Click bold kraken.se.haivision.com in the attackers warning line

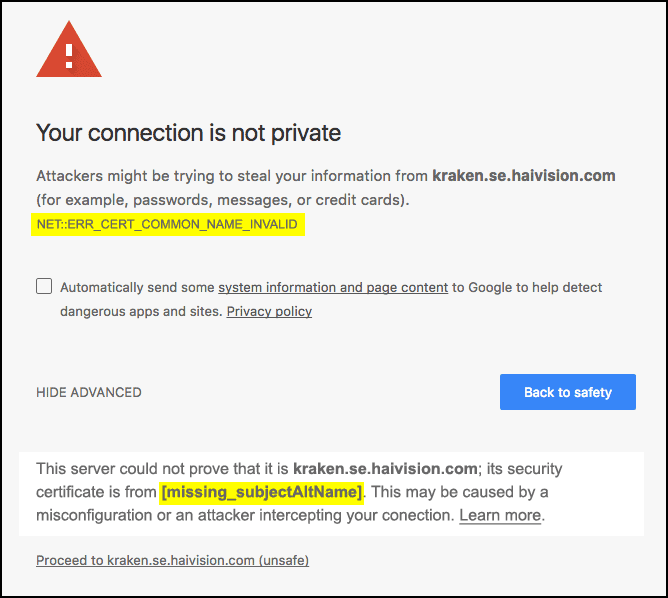coord(523,176)
